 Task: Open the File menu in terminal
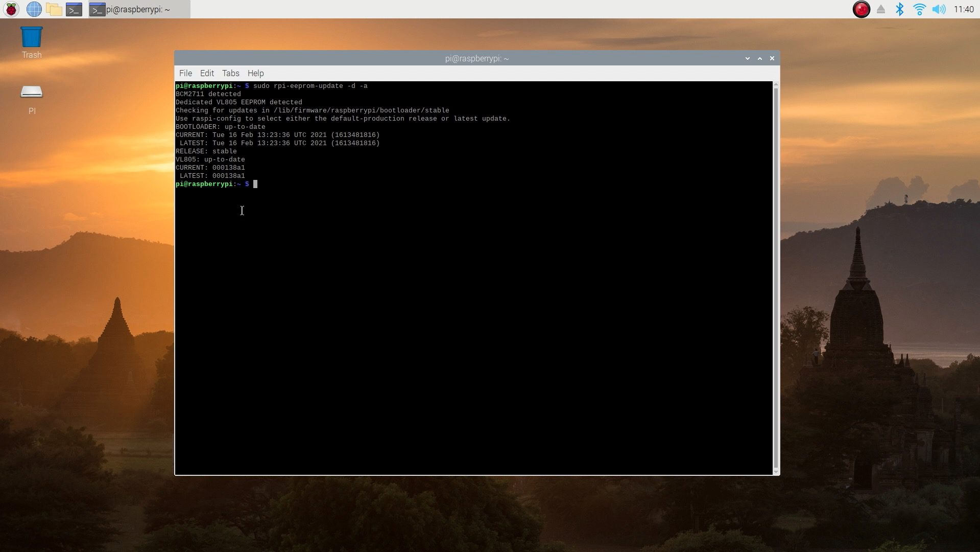coord(185,73)
